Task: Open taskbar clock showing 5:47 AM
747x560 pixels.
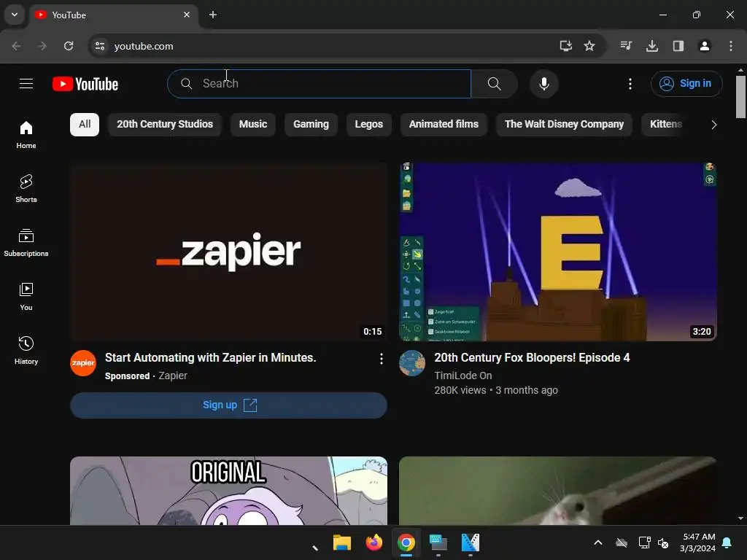Action: click(698, 542)
